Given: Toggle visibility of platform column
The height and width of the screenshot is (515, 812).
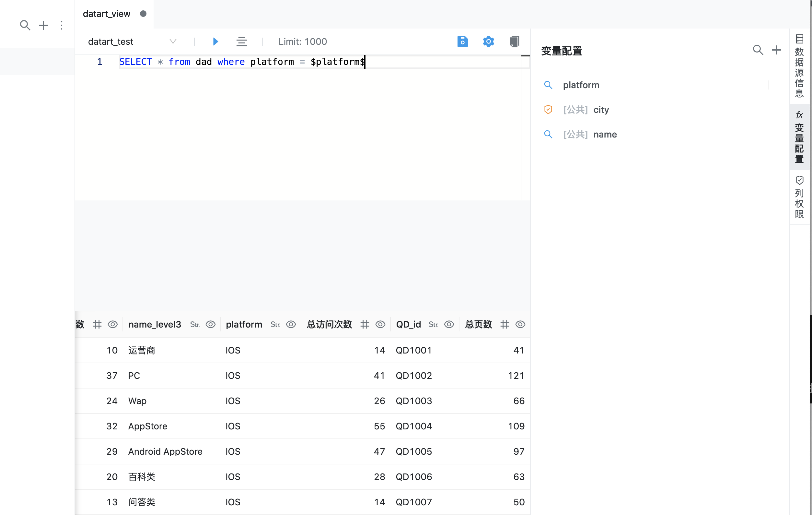Looking at the screenshot, I should click(x=291, y=324).
